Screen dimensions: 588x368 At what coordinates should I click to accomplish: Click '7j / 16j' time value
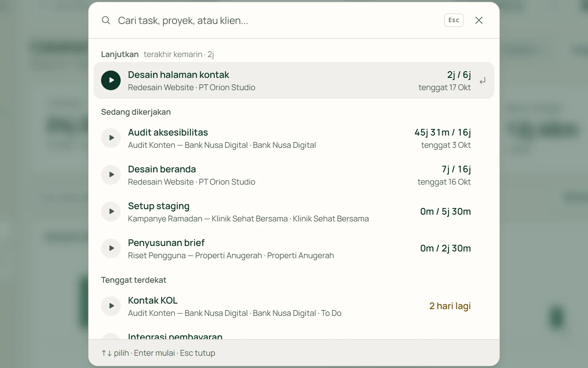[456, 169]
